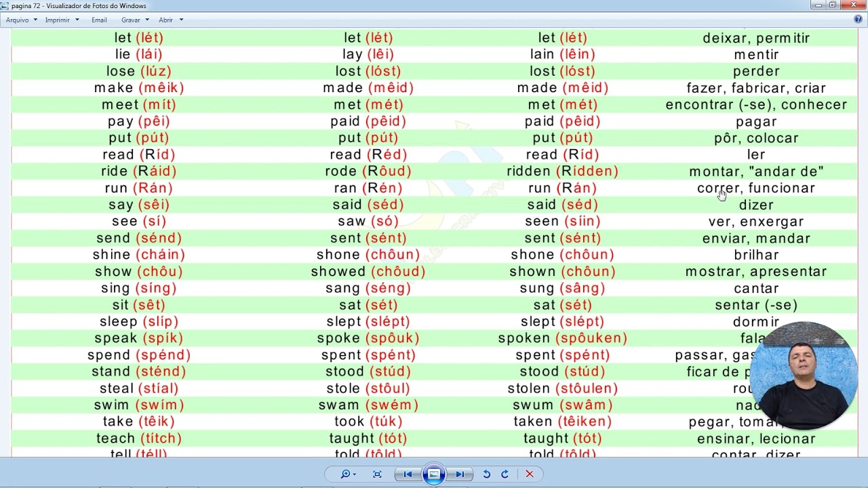Screen dimensions: 868x488
Task: Start the slideshow with center button
Action: coord(434,474)
